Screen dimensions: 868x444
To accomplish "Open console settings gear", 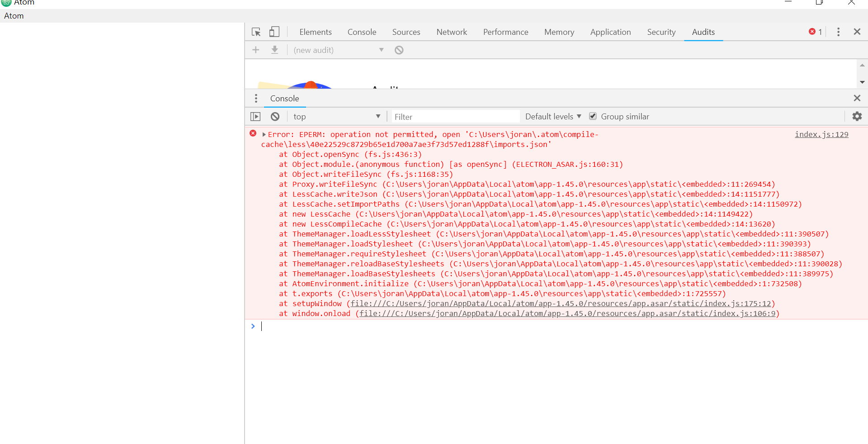I will [x=857, y=116].
